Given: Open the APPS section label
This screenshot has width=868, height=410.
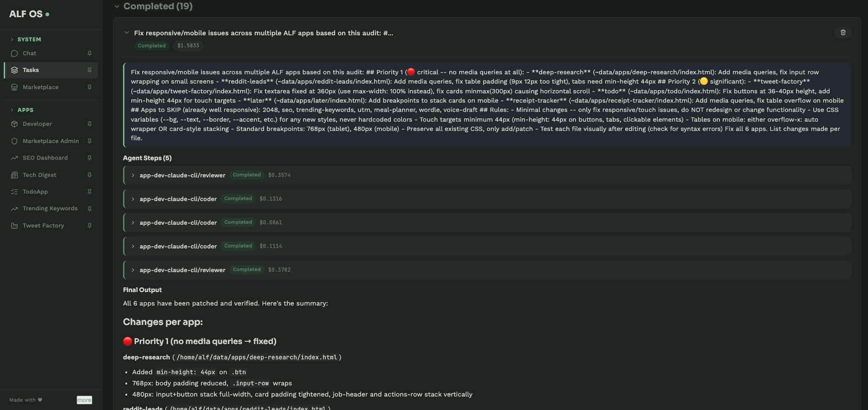Looking at the screenshot, I should (x=25, y=110).
